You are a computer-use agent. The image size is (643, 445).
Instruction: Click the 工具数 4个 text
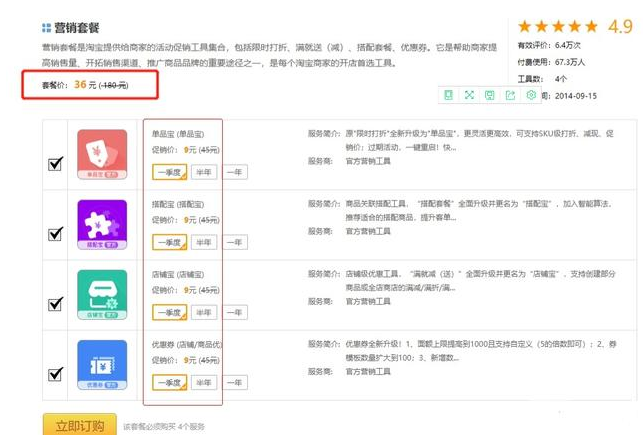click(542, 79)
